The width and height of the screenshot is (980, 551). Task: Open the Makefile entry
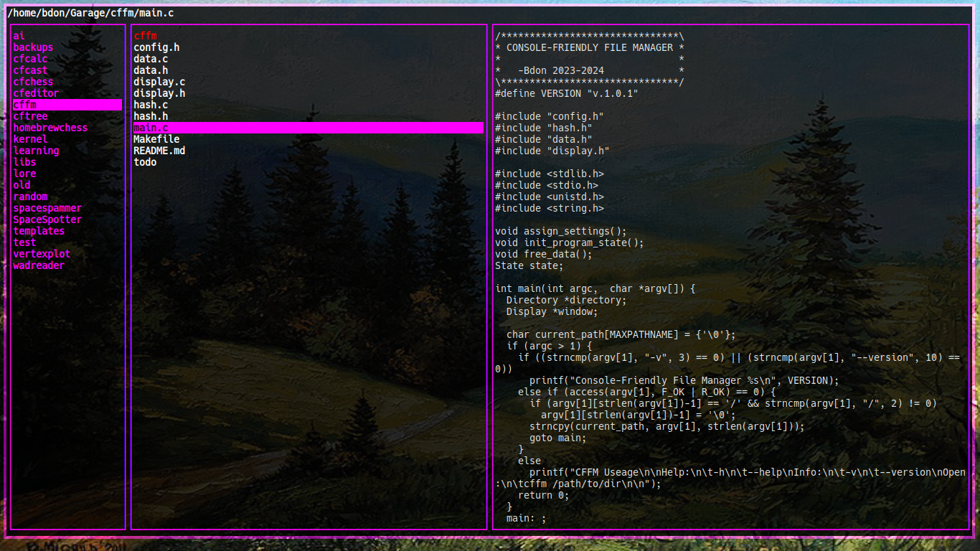point(156,139)
